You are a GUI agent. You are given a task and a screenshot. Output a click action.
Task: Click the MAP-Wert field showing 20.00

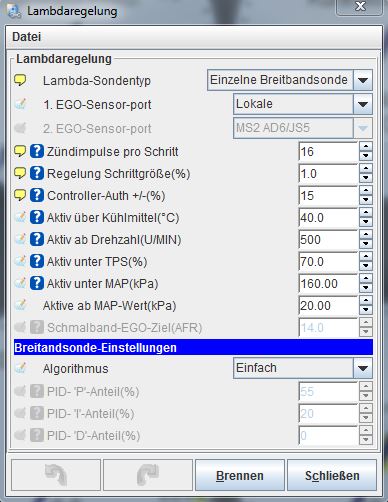328,306
